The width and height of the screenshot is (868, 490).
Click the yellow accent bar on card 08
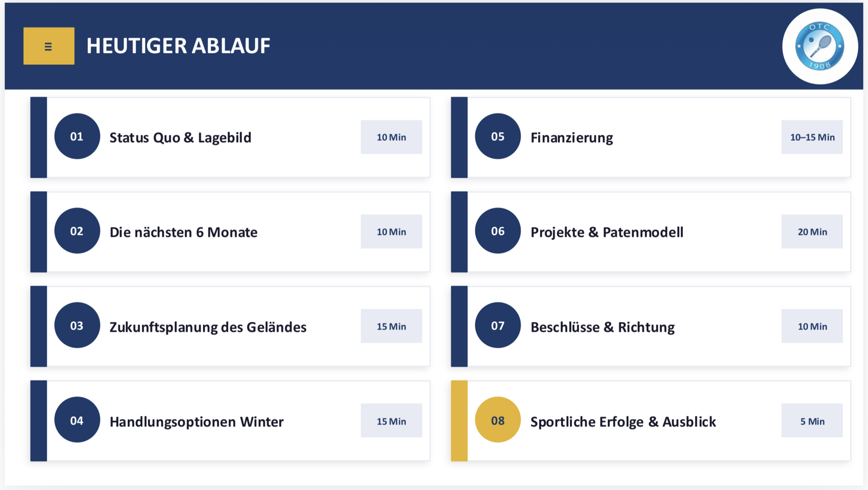pyautogui.click(x=459, y=421)
